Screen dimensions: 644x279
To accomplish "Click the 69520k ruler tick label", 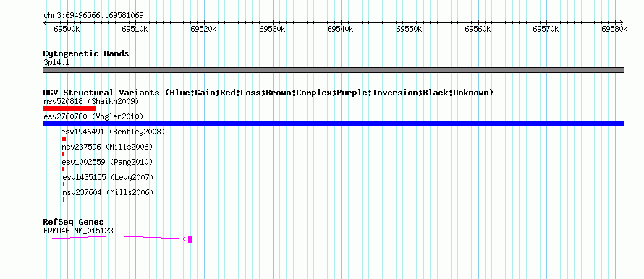I will [204, 29].
